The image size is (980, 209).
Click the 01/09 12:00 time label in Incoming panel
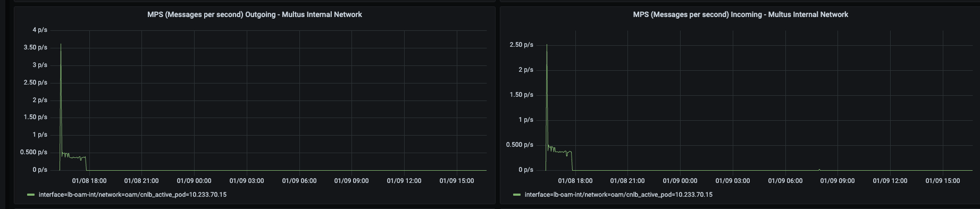point(890,181)
